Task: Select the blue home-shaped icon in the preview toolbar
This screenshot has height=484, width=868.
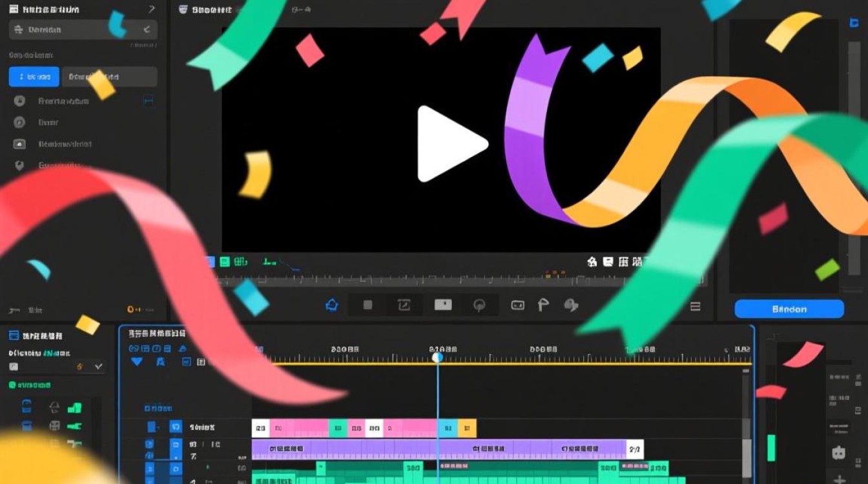Action: tap(332, 305)
